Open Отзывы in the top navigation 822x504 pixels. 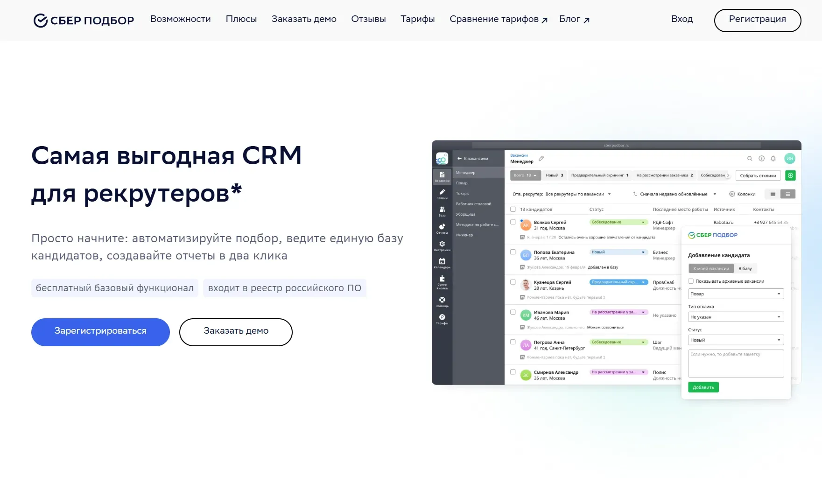[368, 19]
